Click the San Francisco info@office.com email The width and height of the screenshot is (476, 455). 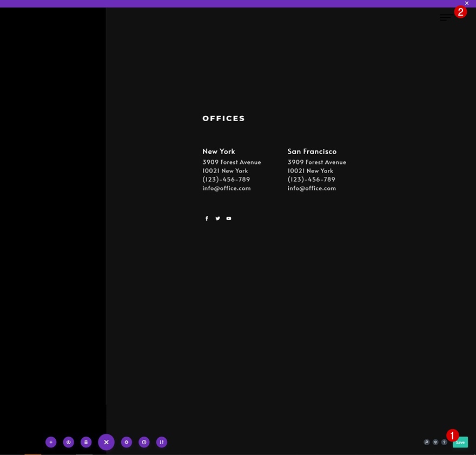point(312,188)
